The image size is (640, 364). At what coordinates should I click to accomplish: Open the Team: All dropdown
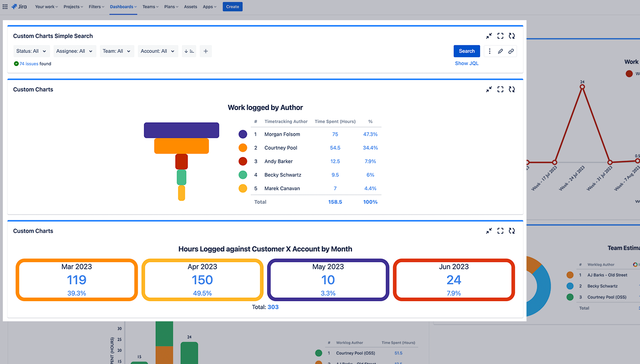click(x=117, y=51)
